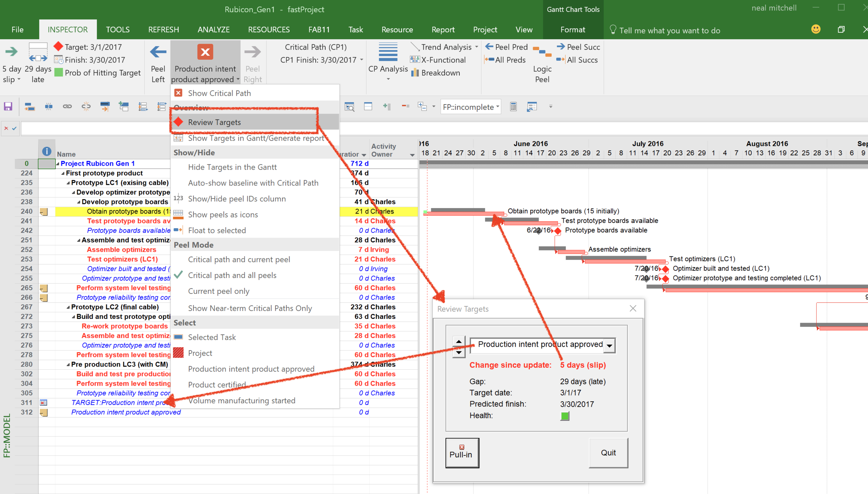Image resolution: width=868 pixels, height=494 pixels.
Task: Click green Health indicator swatch
Action: coord(565,416)
